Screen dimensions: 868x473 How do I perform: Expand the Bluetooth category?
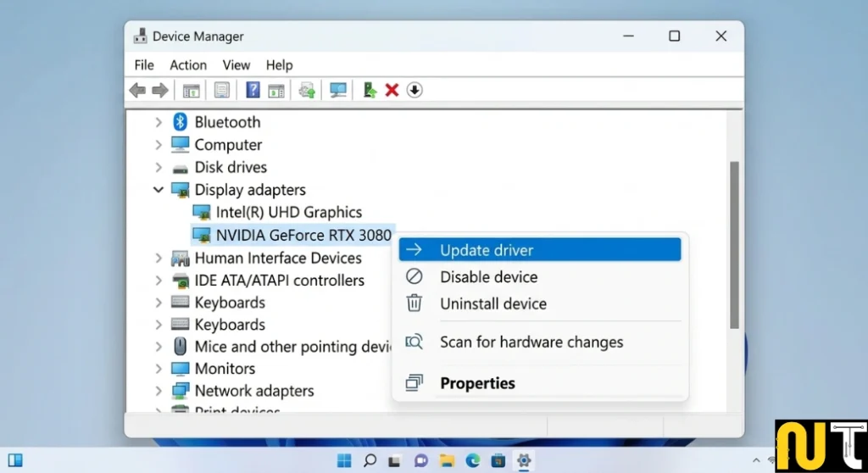(x=159, y=122)
